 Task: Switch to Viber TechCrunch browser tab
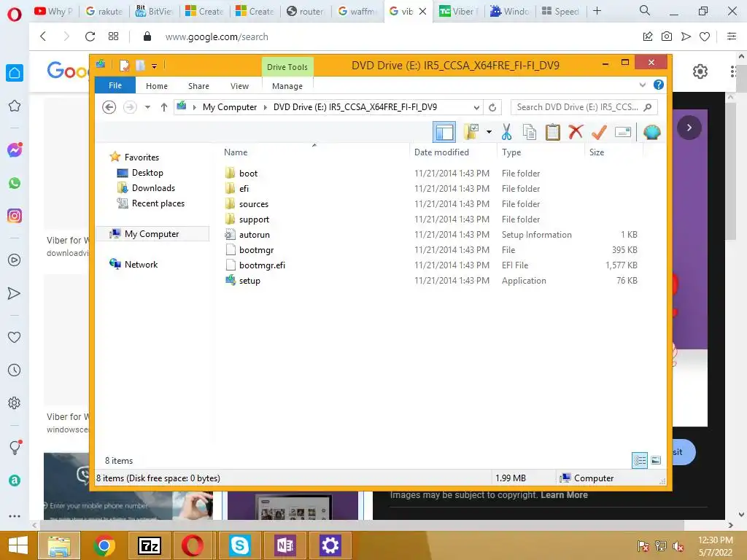tap(457, 11)
